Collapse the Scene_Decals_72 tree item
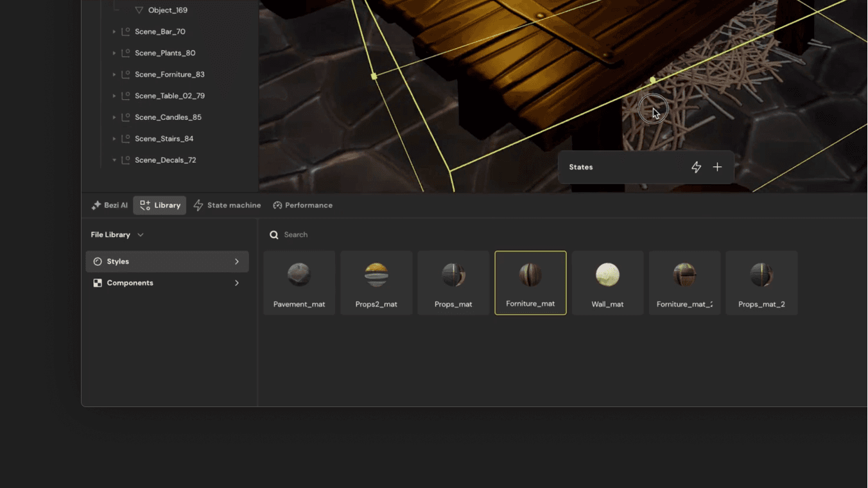868x488 pixels. click(x=114, y=159)
